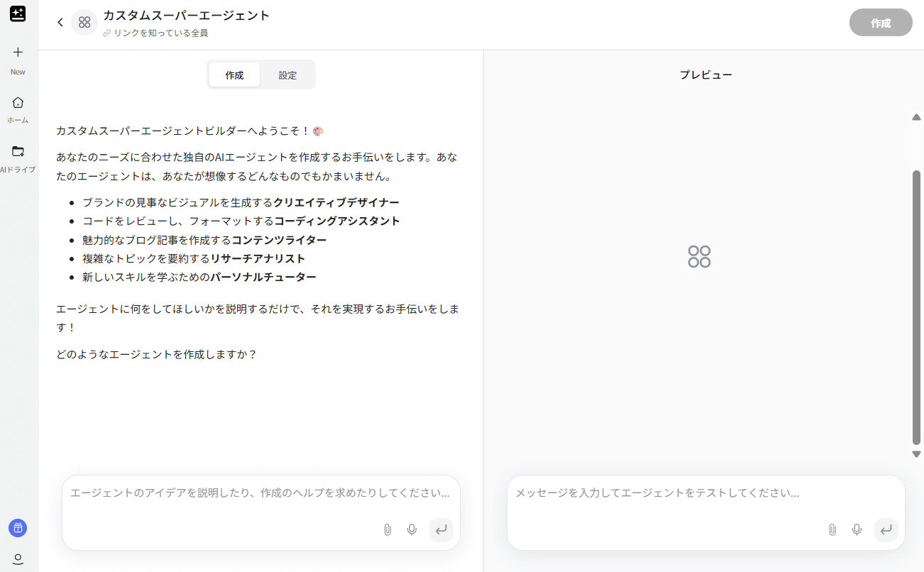Screen dimensions: 924x572
Task: Switch to the 設定 tab
Action: pos(287,75)
